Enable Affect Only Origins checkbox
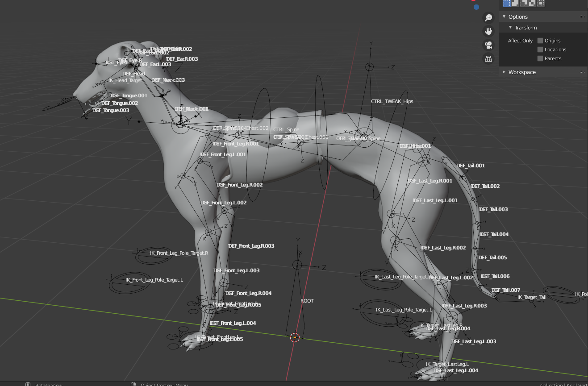This screenshot has width=588, height=386. click(x=540, y=41)
